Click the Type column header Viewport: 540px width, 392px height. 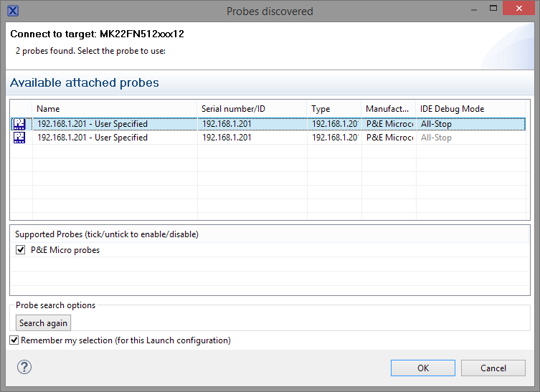coord(333,109)
